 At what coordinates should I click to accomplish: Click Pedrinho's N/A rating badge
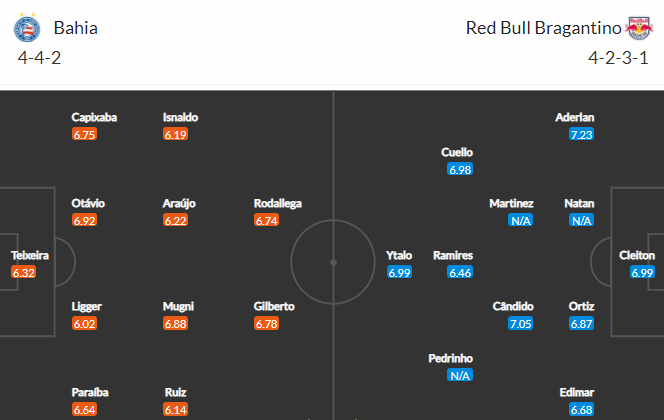(x=460, y=376)
